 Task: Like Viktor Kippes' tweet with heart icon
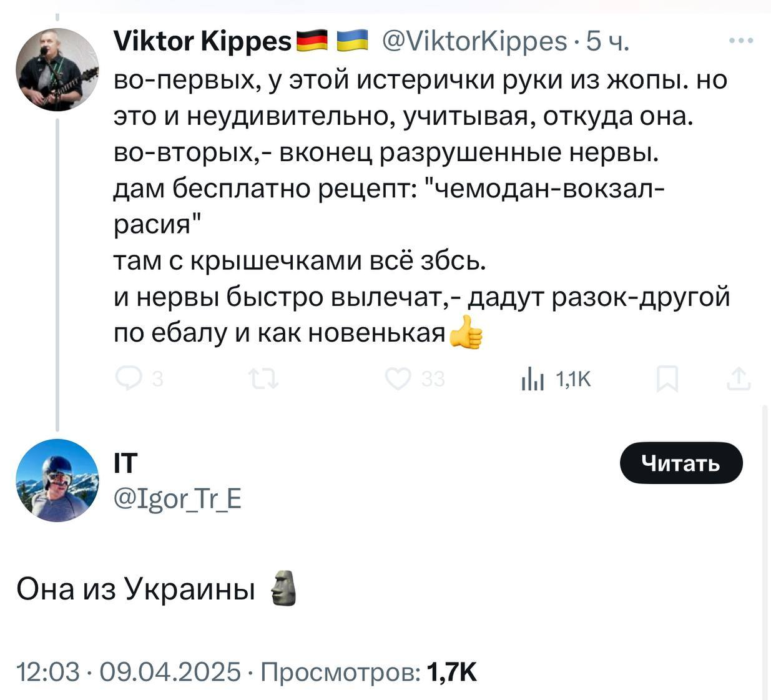[398, 379]
